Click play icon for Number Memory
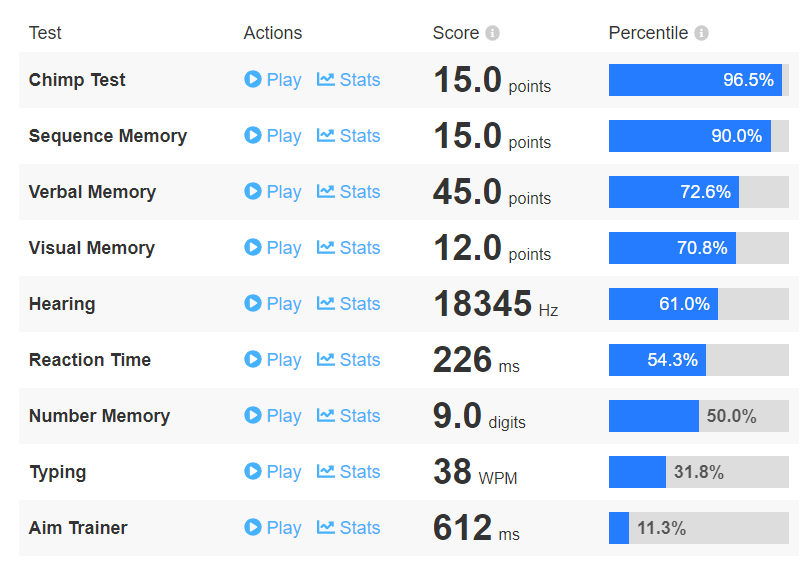This screenshot has height=561, width=810. [253, 415]
